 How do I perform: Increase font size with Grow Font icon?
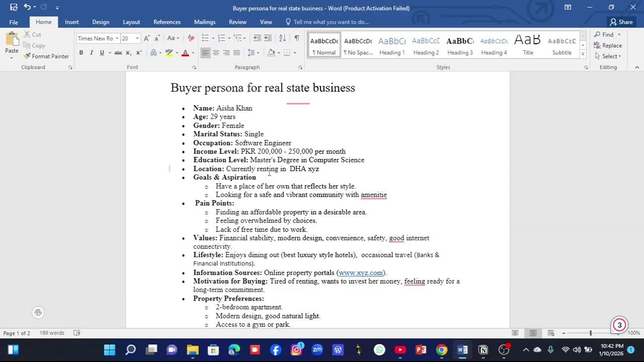[146, 38]
